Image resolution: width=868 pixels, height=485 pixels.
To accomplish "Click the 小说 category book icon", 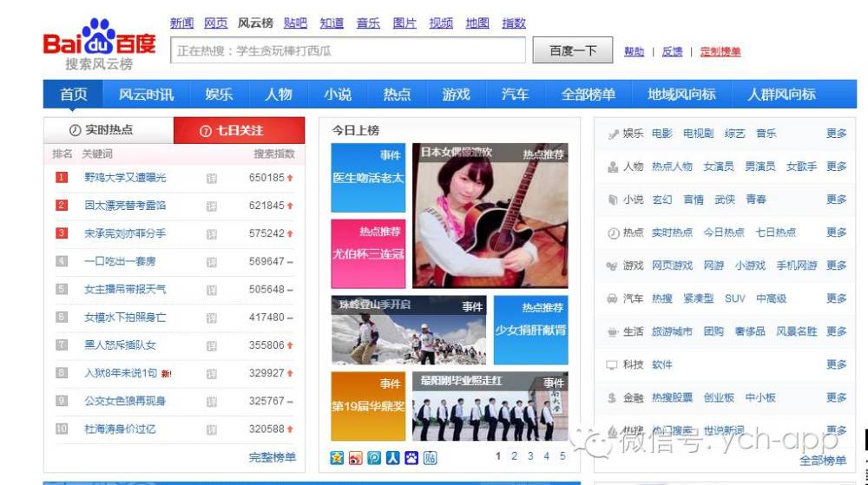I will point(612,200).
